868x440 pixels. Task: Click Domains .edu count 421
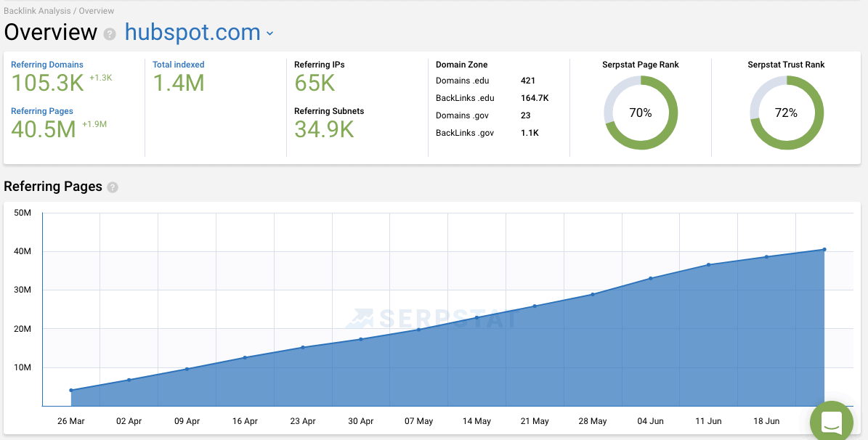click(x=527, y=81)
